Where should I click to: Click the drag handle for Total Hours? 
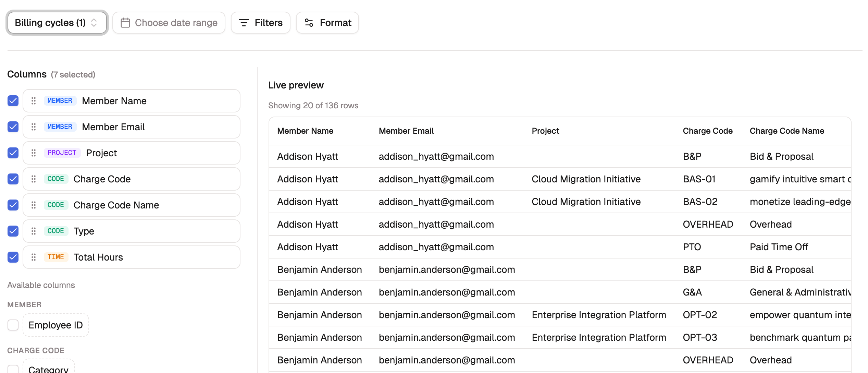coord(34,257)
